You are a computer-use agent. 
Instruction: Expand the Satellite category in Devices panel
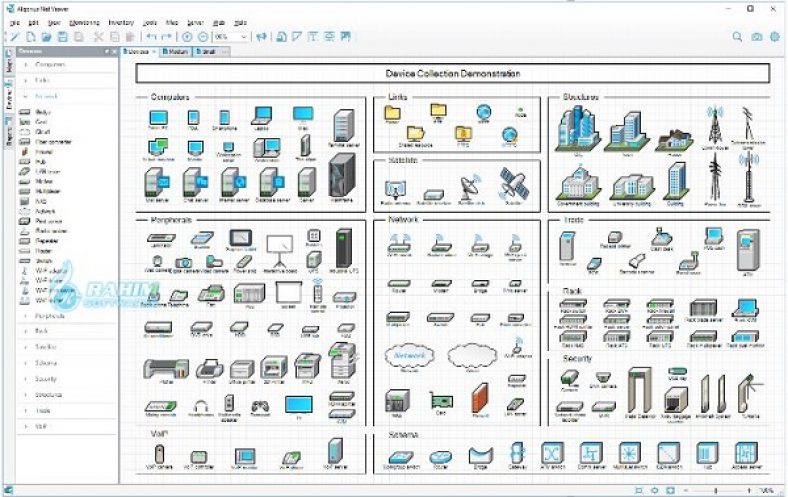26,347
